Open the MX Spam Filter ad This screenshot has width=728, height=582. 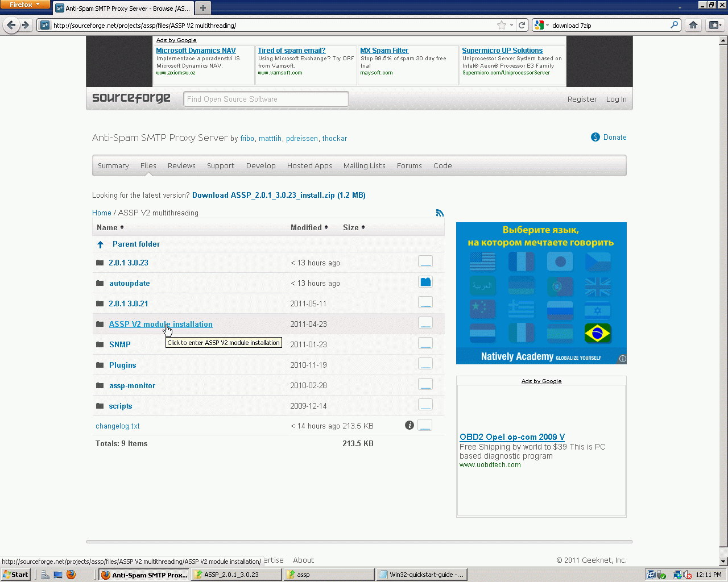(x=384, y=51)
